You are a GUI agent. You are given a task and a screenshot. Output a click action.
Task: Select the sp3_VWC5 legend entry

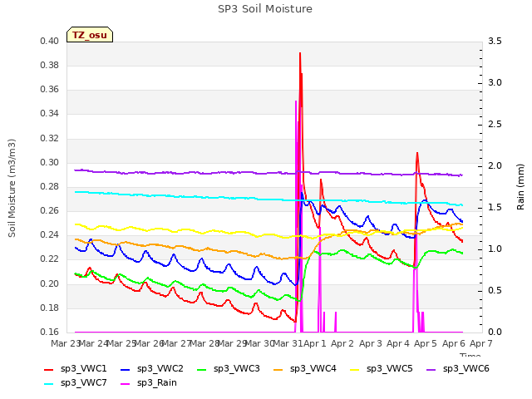click(x=382, y=369)
